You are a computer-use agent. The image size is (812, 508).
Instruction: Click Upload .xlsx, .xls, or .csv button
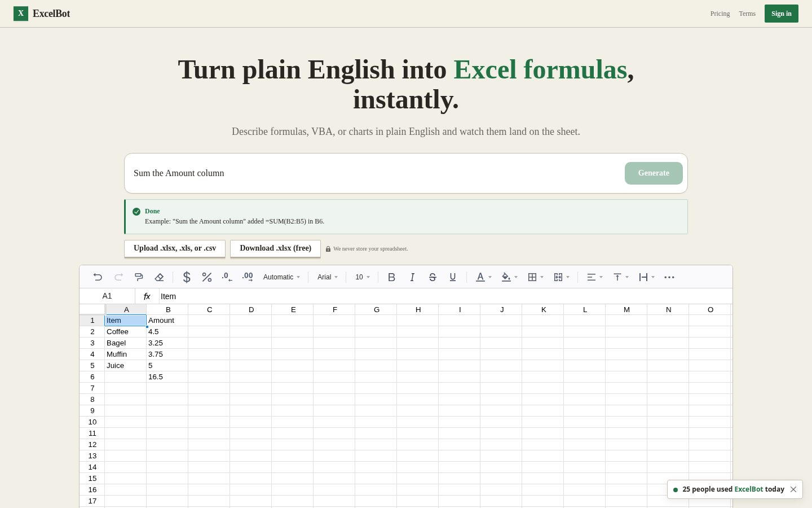(x=175, y=248)
